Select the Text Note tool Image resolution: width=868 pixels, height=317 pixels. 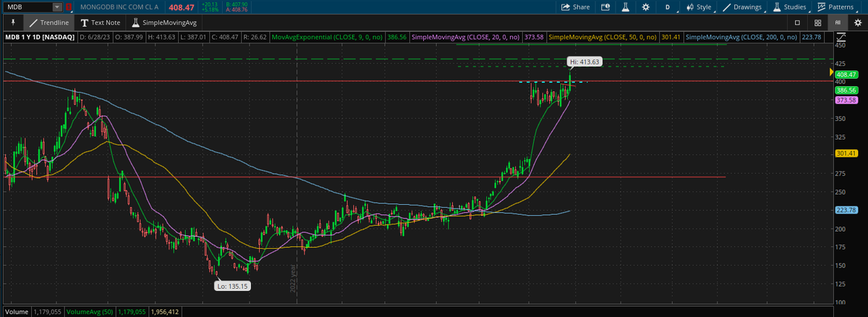[x=101, y=22]
